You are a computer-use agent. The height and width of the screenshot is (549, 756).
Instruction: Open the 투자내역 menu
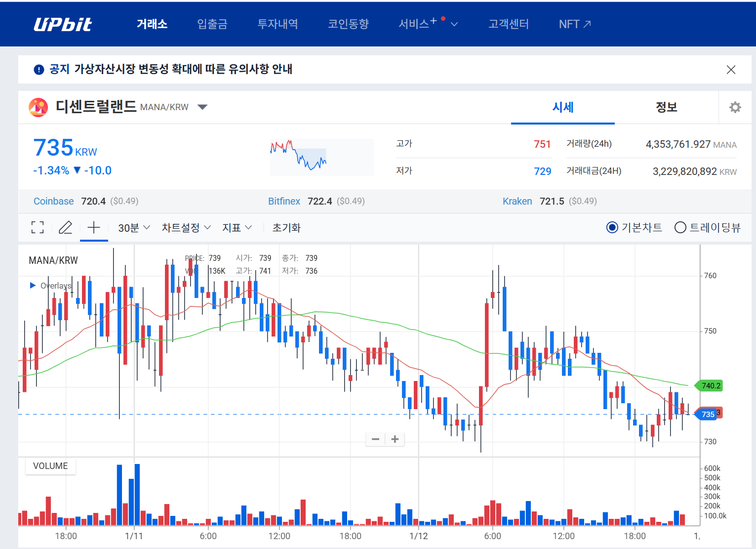[x=278, y=24]
